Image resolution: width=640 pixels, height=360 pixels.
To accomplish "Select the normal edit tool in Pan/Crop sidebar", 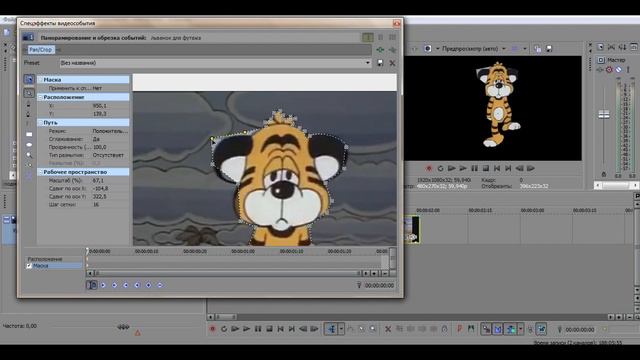I will 29,79.
